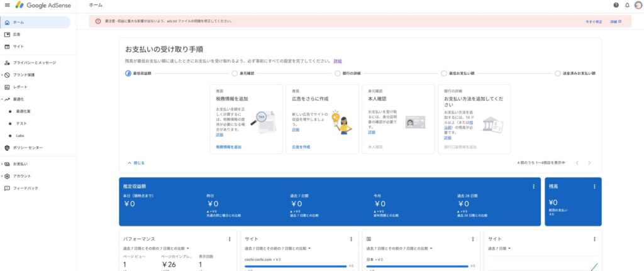Open 詳細 link in 広告をさらに作成 card
This screenshot has height=271, width=644.
[x=296, y=130]
